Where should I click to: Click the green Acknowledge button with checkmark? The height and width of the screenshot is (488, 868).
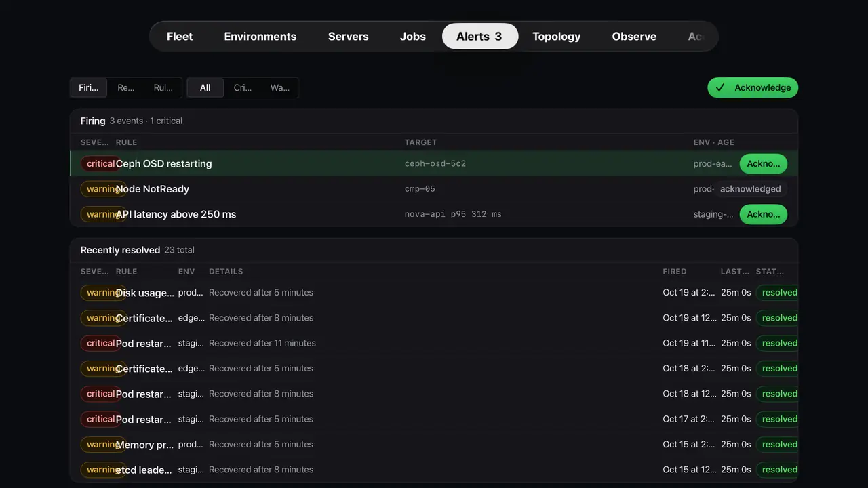[753, 87]
